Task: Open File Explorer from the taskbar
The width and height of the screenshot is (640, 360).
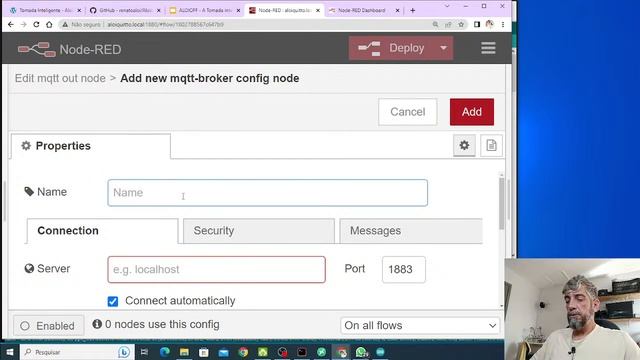Action: coord(184,352)
